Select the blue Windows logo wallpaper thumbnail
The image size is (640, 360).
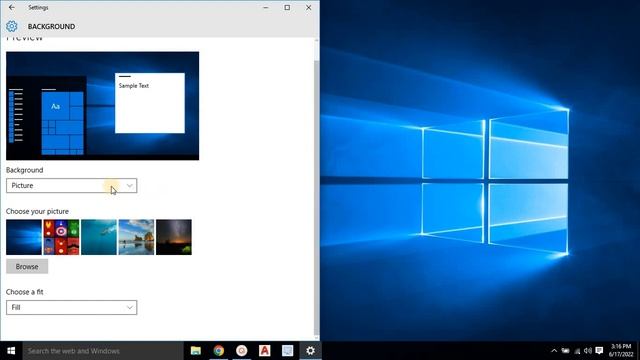24,237
